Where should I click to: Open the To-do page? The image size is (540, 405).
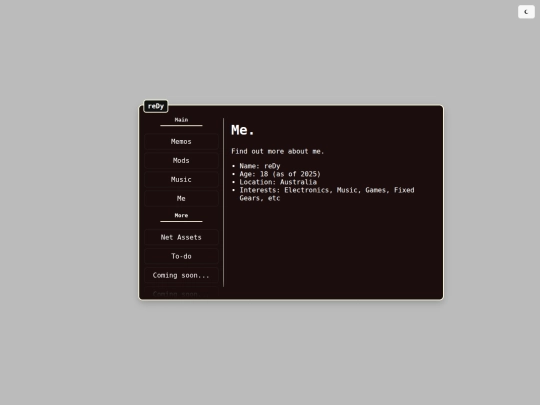pos(181,256)
